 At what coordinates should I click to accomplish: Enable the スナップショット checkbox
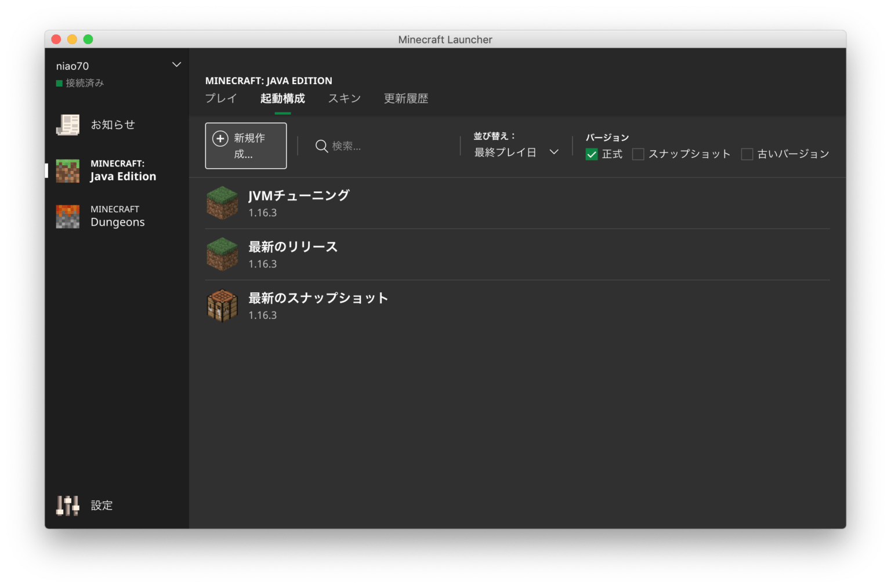pyautogui.click(x=638, y=154)
